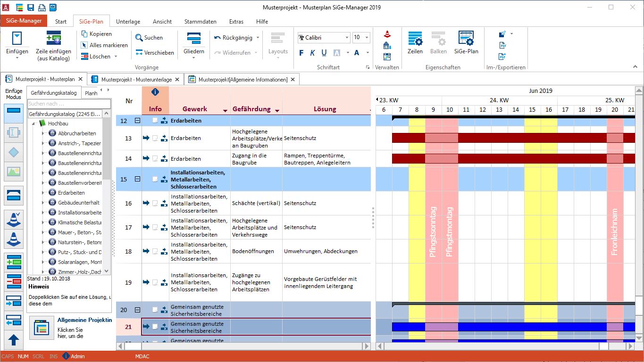Click the indent row right-arrow sidebar icon

pyautogui.click(x=14, y=302)
